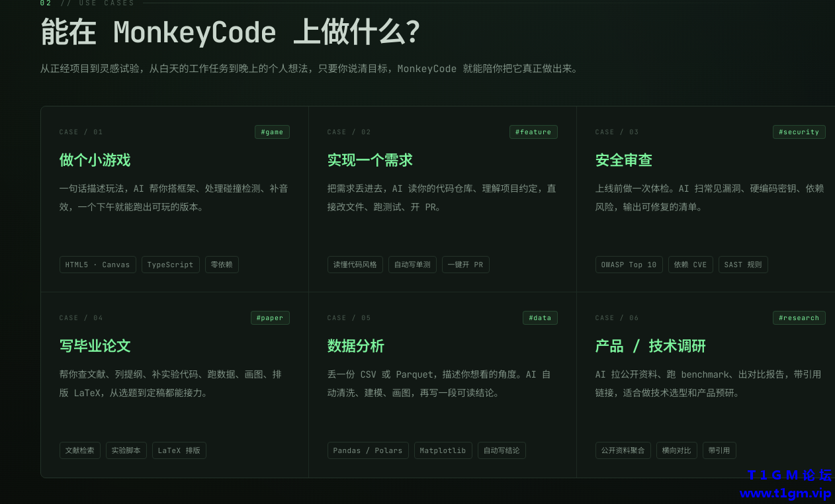Click the 做个小游戏 card description text

click(x=173, y=198)
